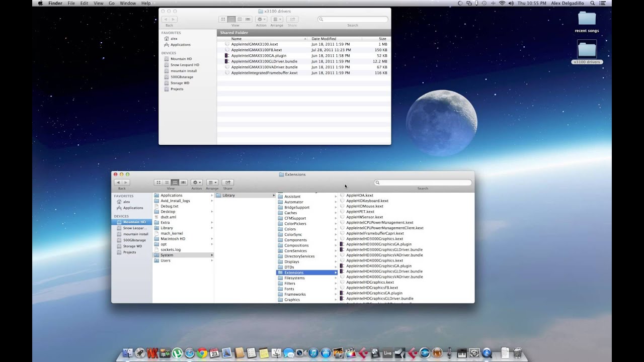This screenshot has height=362, width=644.
Task: Switch x3100 drivers window to icon view
Action: (x=223, y=19)
